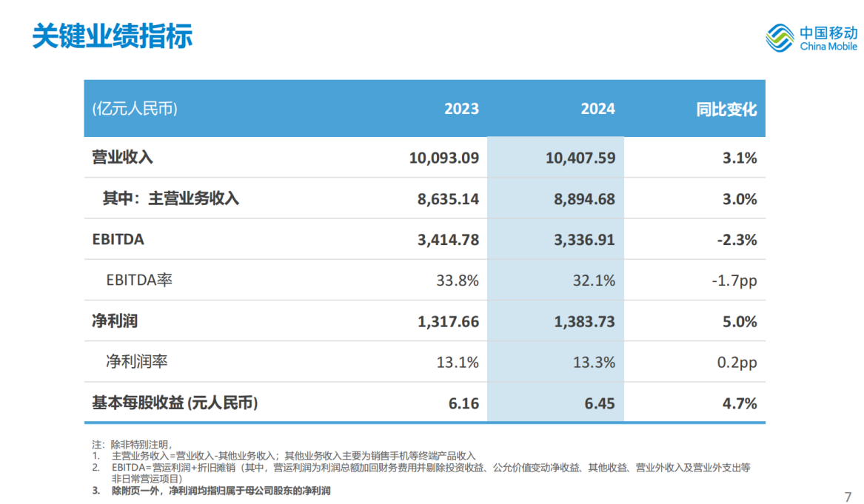The width and height of the screenshot is (864, 504).
Task: Click the 6.45 earnings per share value
Action: click(x=600, y=403)
